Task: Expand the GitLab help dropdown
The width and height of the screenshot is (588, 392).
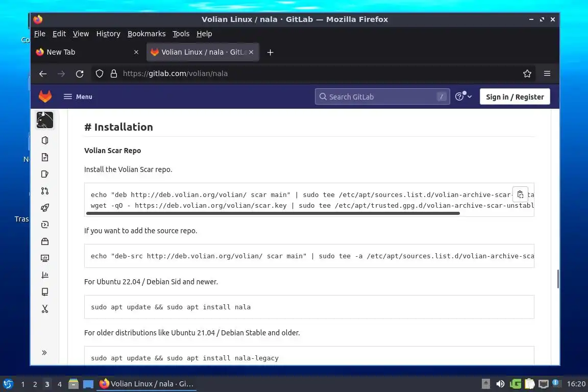Action: (x=463, y=96)
